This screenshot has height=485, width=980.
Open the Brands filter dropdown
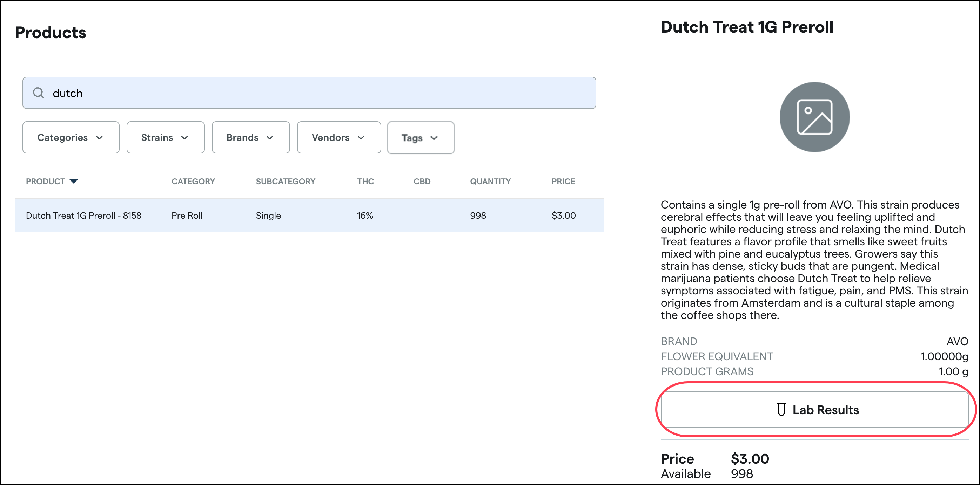click(251, 137)
